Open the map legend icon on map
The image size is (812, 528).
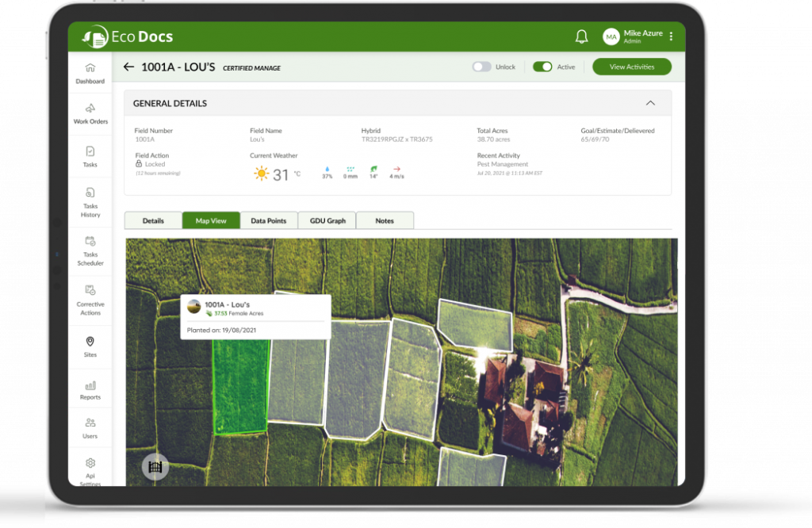(x=155, y=467)
